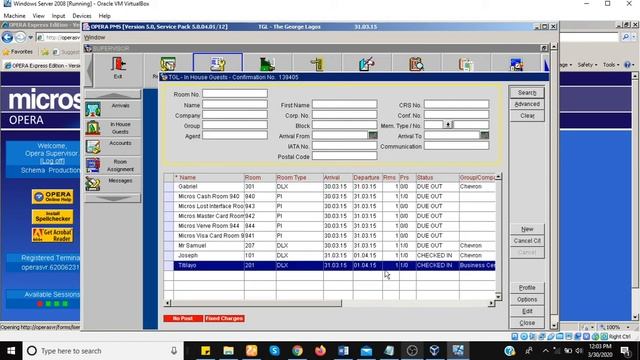Click the browser back arrow
640x360 pixels.
pos(7,38)
